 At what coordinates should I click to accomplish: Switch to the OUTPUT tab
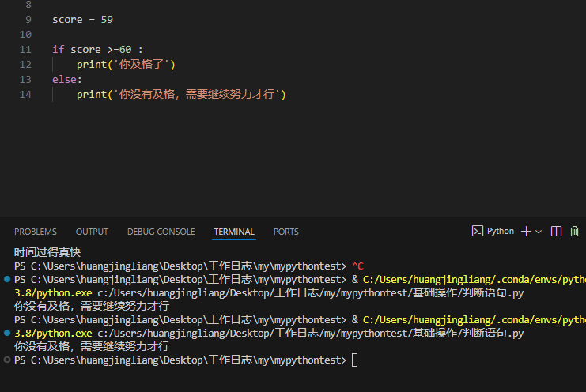[x=92, y=232]
